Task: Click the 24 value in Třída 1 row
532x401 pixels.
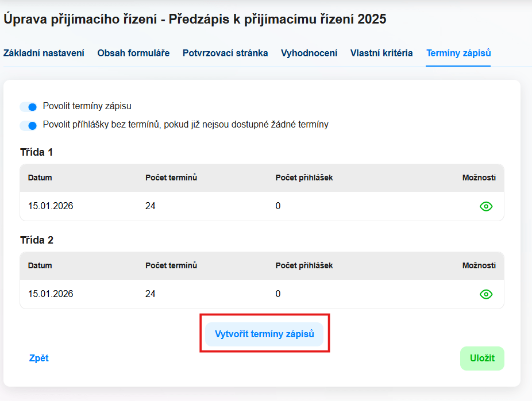Action: point(151,206)
